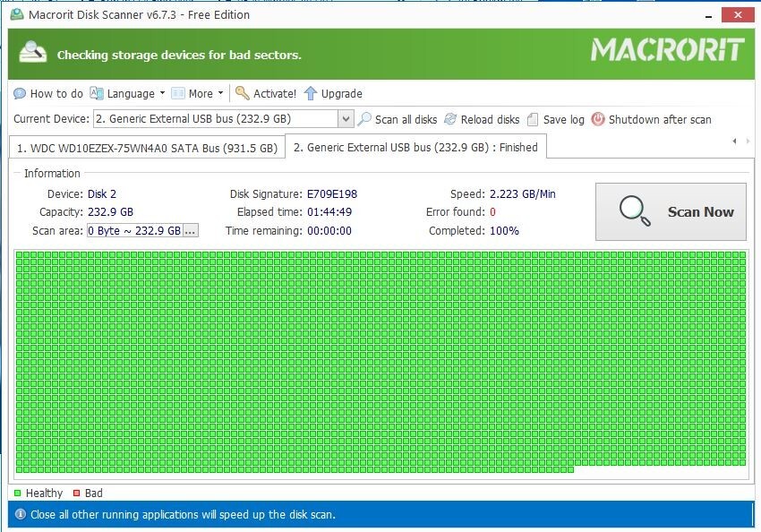Click the How to do speech bubble icon

click(x=20, y=93)
